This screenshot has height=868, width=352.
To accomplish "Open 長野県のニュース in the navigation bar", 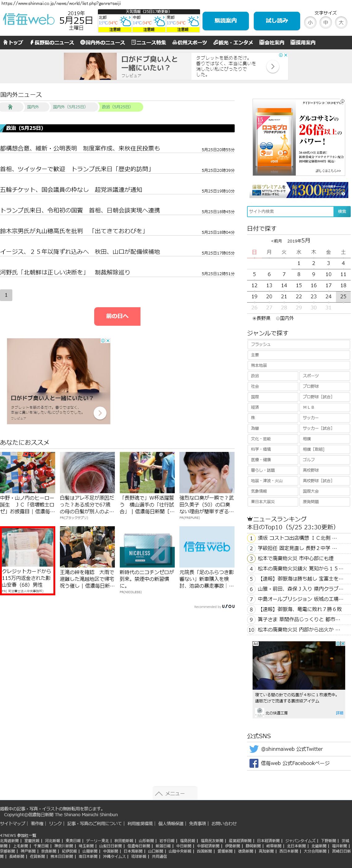I will tap(52, 43).
